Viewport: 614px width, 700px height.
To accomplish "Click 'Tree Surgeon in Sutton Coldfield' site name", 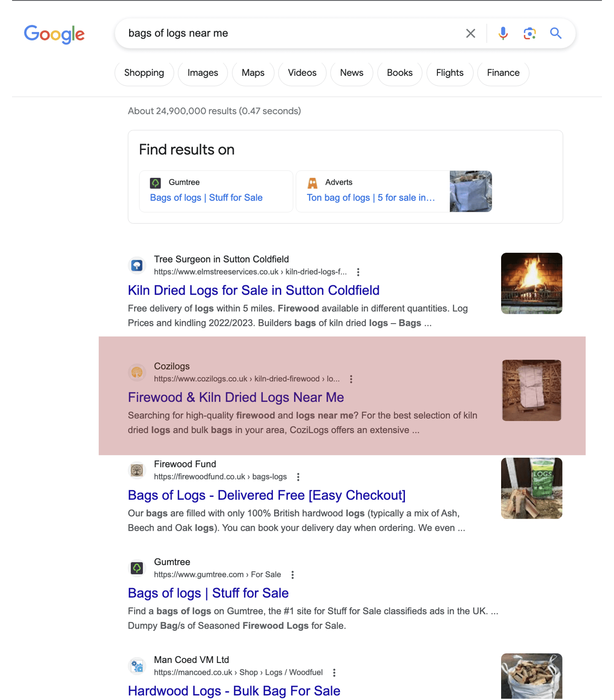I will (x=221, y=259).
